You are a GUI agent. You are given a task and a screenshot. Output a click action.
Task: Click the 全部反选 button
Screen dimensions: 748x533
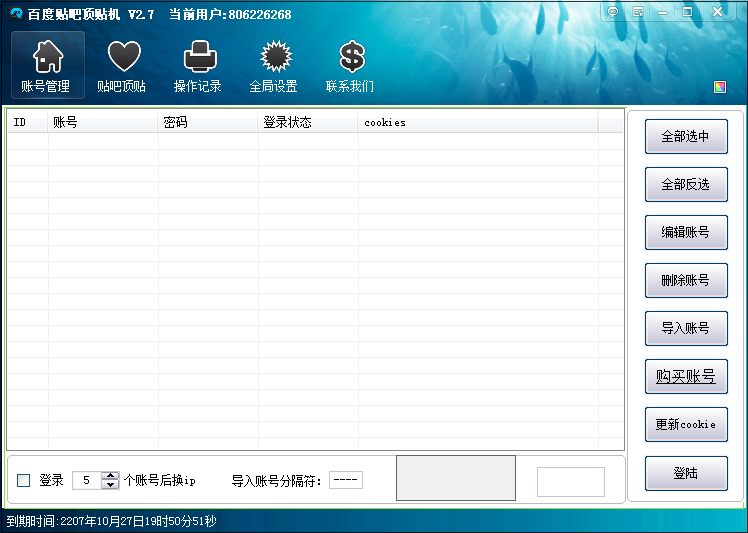(686, 184)
